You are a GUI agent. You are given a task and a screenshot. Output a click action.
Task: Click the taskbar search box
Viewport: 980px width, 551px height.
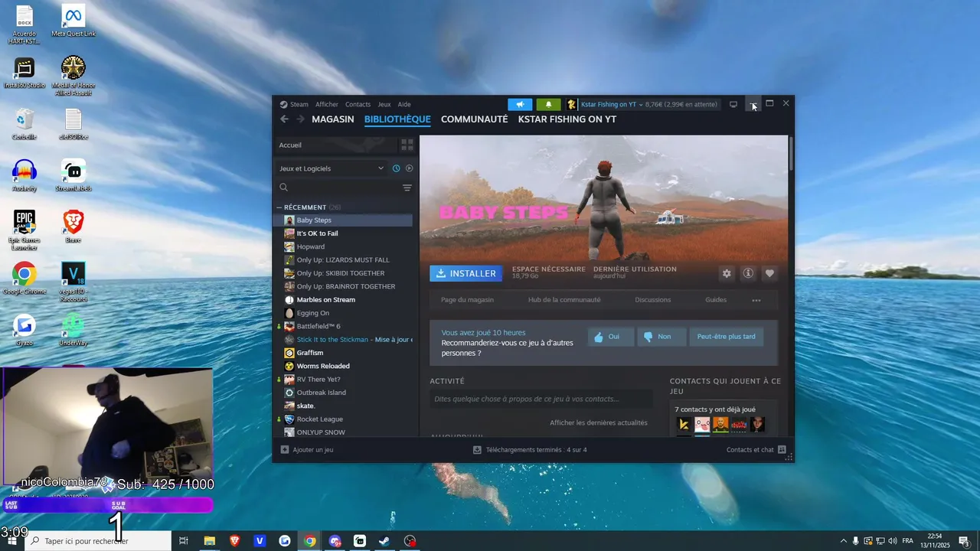(x=98, y=541)
